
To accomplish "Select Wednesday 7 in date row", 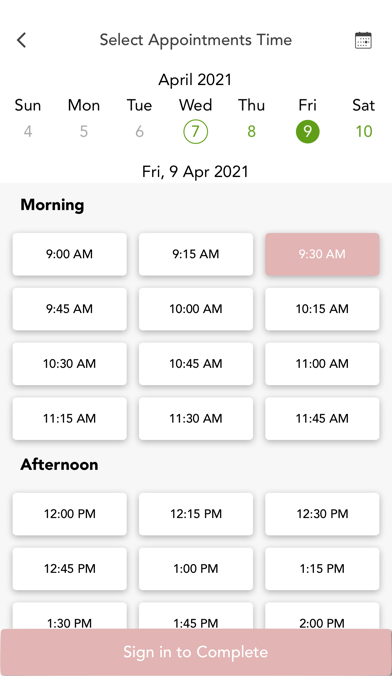I will (x=195, y=131).
